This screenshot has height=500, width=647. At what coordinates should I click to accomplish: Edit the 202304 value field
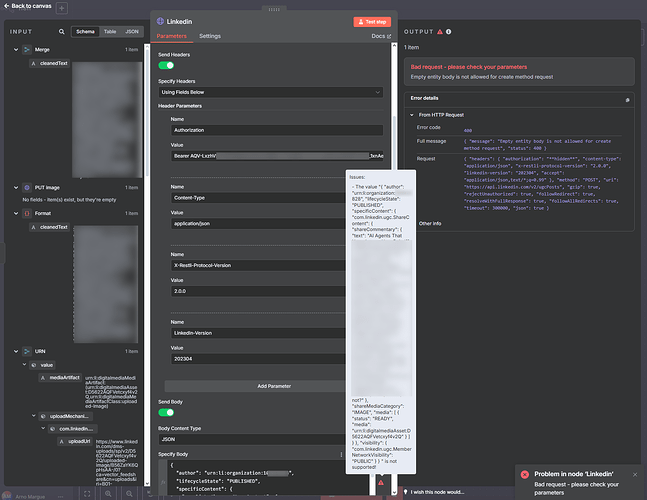(258, 358)
